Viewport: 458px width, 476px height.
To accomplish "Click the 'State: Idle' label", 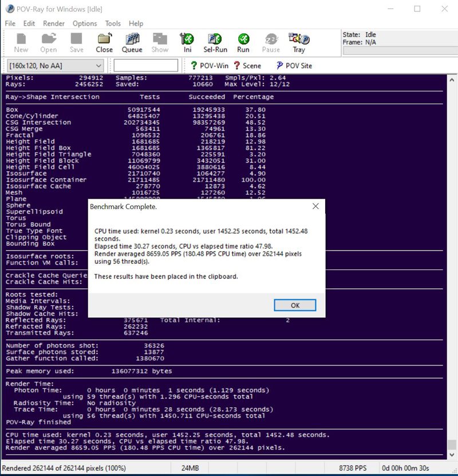I will click(359, 34).
